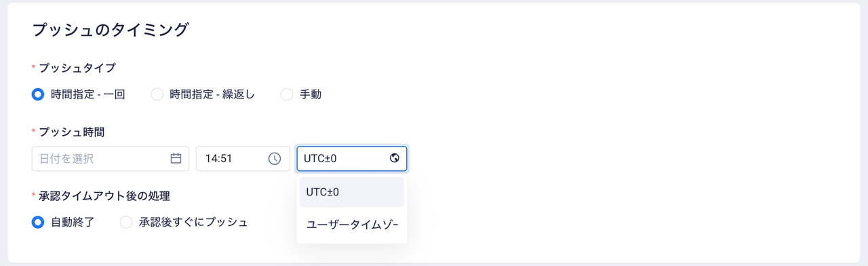Screen dimensions: 868x266
Task: Pick UTC±0 from the dropdown list
Action: [352, 193]
